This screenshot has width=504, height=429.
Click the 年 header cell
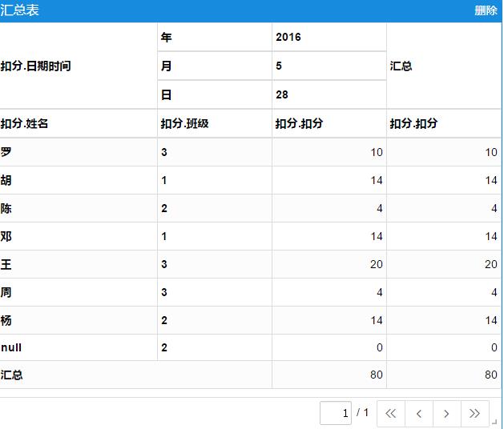click(215, 37)
